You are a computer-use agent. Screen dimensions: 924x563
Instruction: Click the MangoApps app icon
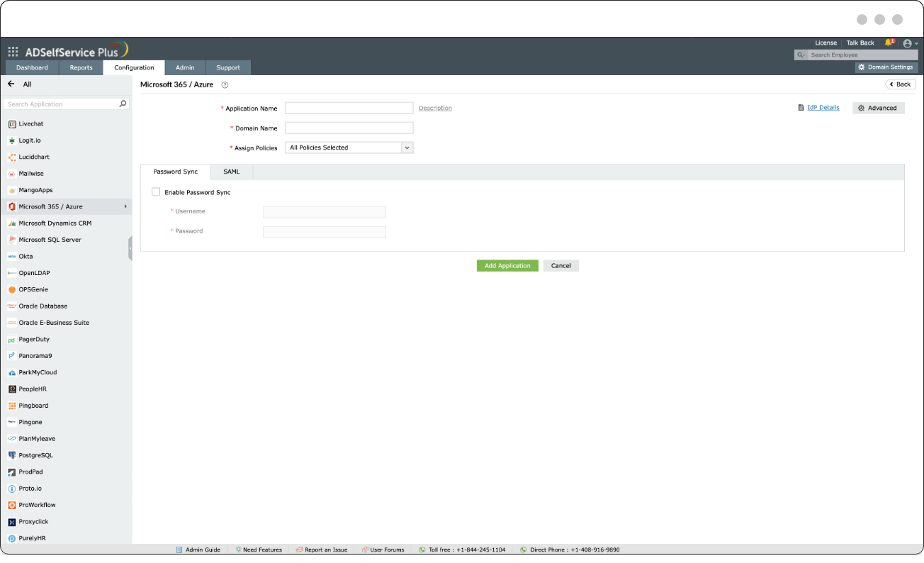click(12, 190)
